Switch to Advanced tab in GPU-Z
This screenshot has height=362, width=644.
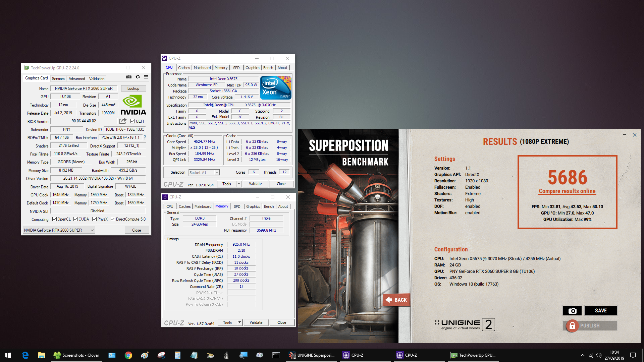(x=77, y=79)
